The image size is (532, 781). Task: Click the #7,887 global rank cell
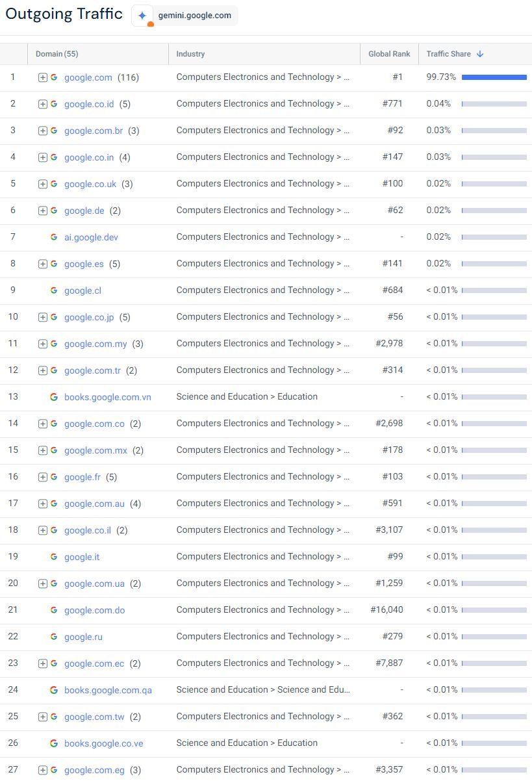[x=389, y=663]
